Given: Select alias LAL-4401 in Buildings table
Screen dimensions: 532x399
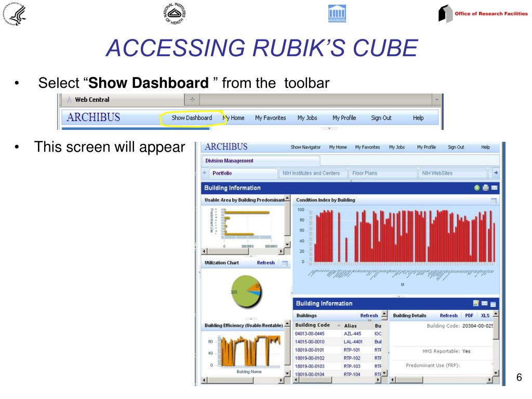Looking at the screenshot, I should tap(353, 342).
